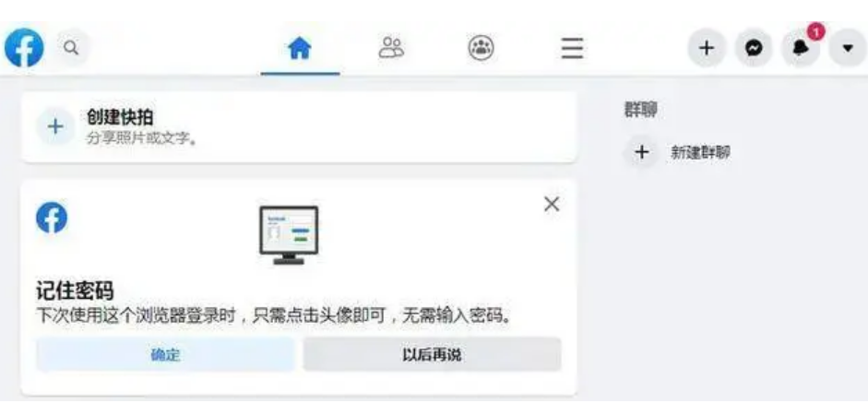The height and width of the screenshot is (415, 868).
Task: Click the plus create button in header
Action: pyautogui.click(x=706, y=48)
